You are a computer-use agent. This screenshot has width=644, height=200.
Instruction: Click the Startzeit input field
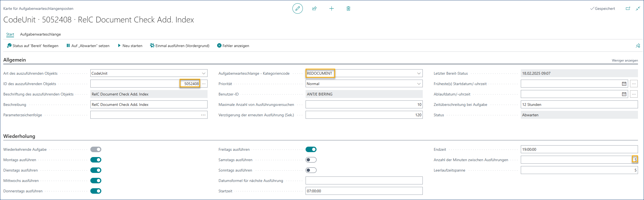coord(364,191)
